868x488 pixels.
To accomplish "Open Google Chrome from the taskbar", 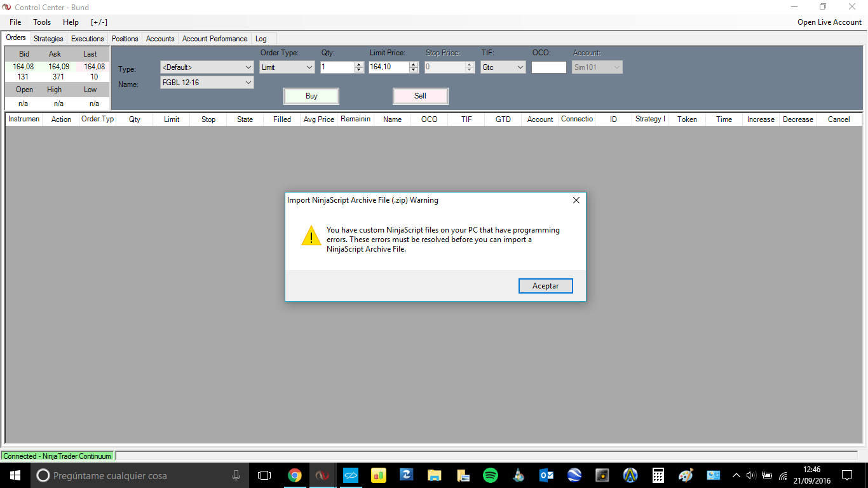I will [x=294, y=475].
